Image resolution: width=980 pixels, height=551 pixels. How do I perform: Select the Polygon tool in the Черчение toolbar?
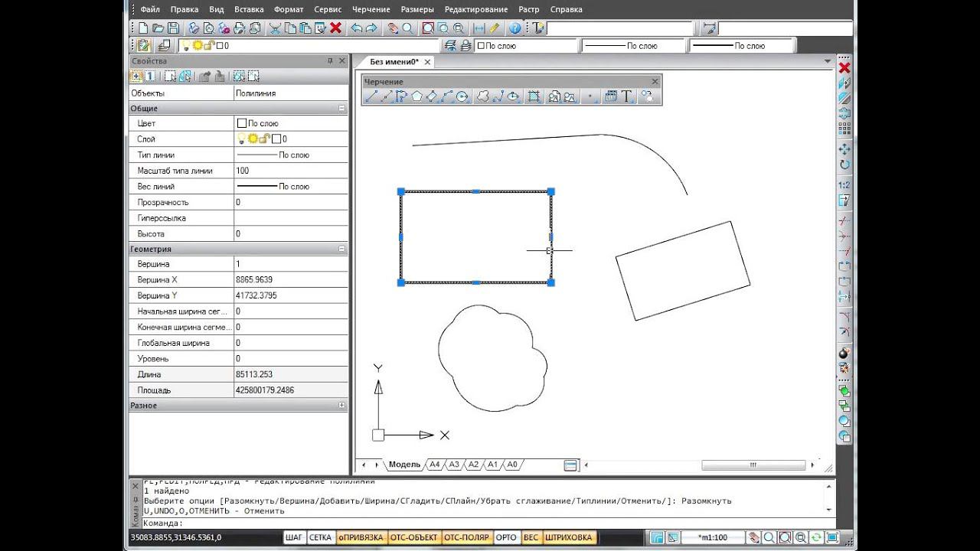[416, 96]
